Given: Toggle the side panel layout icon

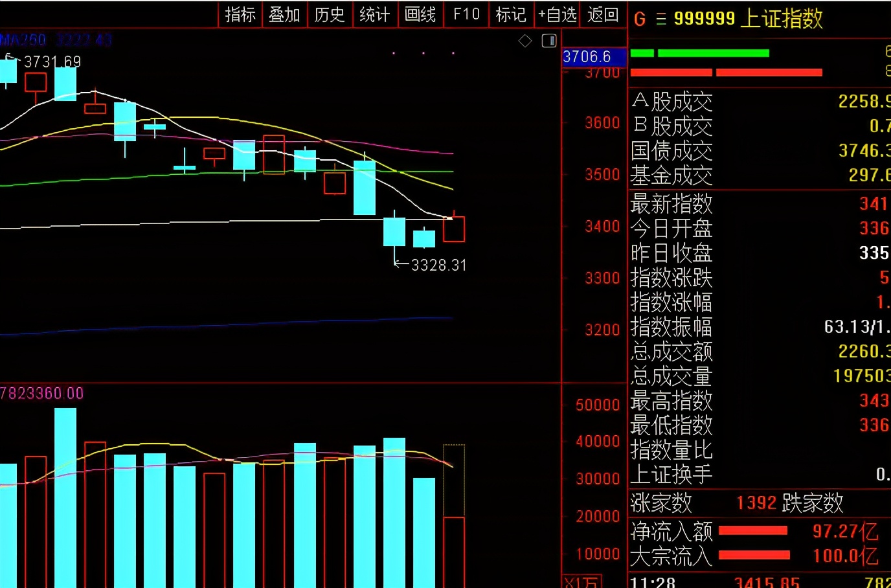Looking at the screenshot, I should (x=548, y=41).
